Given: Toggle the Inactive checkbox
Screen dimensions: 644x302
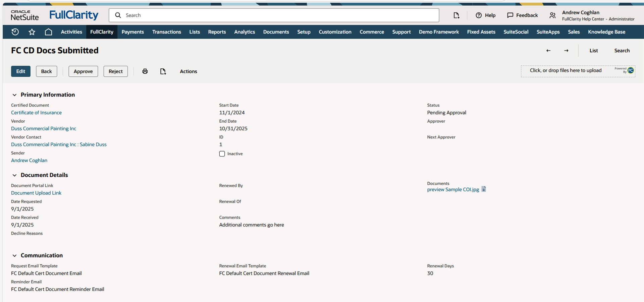Looking at the screenshot, I should coord(222,154).
